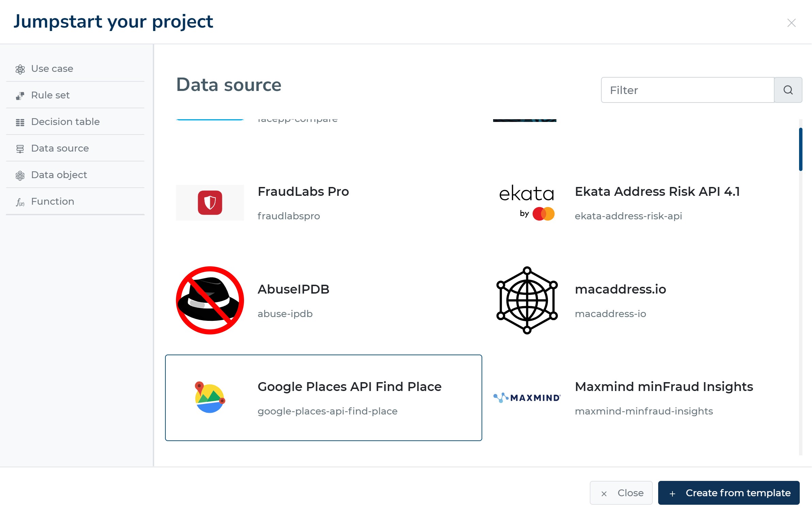The height and width of the screenshot is (517, 812).
Task: Click the ekata-address-risk-api identifier text
Action: (628, 216)
